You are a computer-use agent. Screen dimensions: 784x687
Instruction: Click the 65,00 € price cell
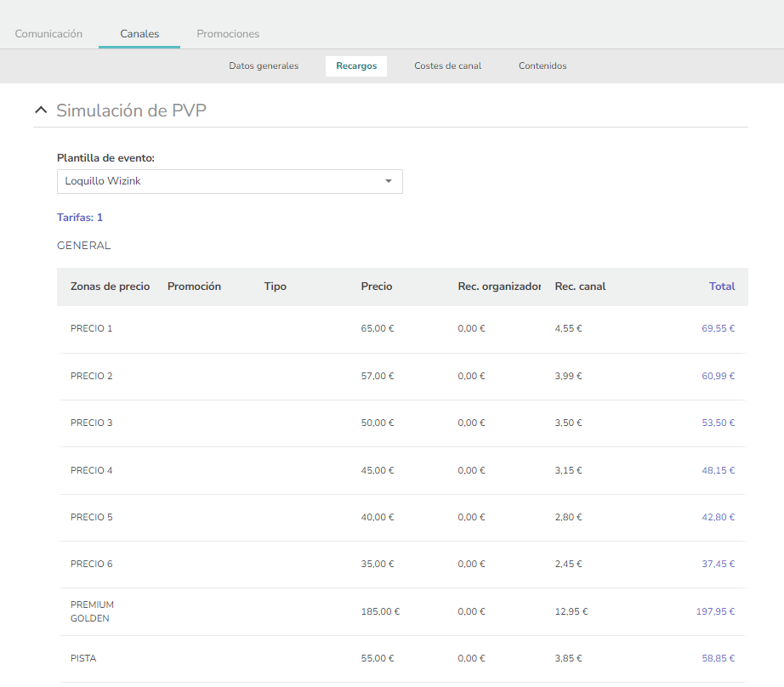pos(378,328)
